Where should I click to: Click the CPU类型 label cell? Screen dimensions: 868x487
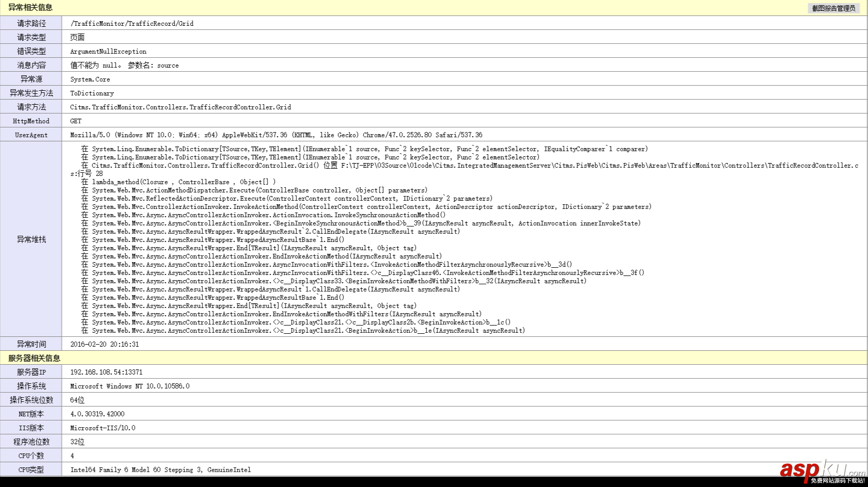31,469
